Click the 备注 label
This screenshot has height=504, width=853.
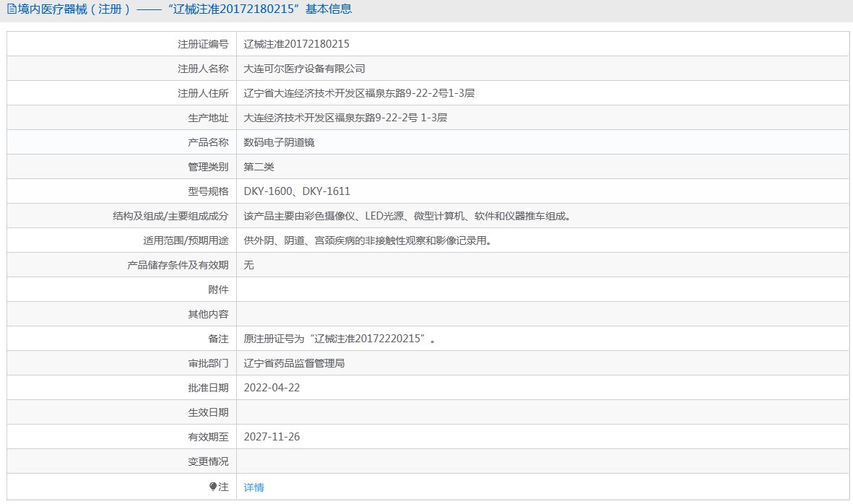[219, 339]
